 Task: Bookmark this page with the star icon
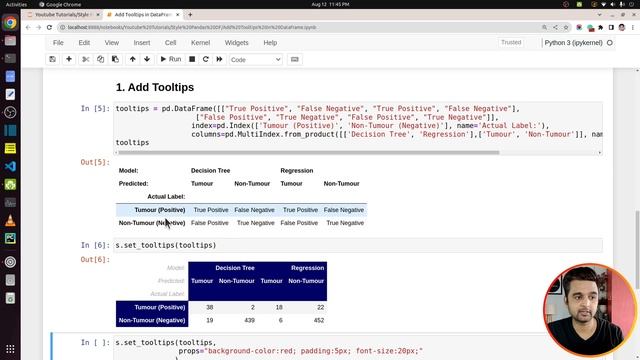point(566,27)
